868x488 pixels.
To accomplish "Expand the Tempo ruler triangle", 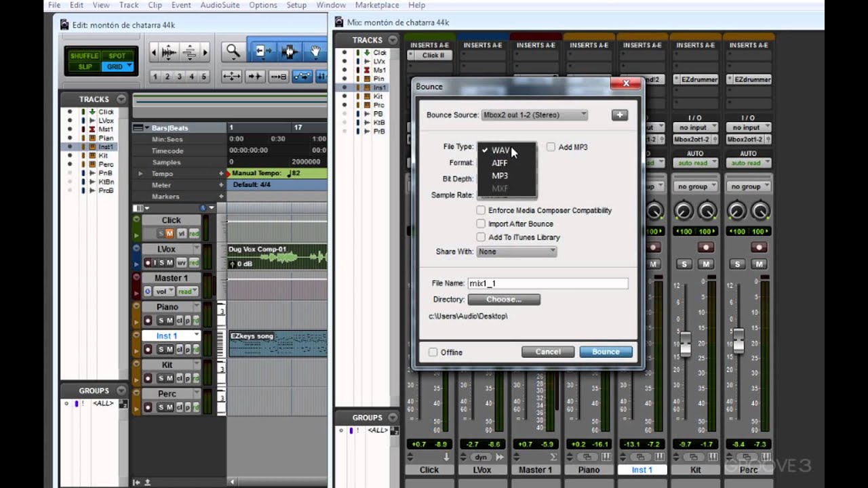I will coord(141,174).
